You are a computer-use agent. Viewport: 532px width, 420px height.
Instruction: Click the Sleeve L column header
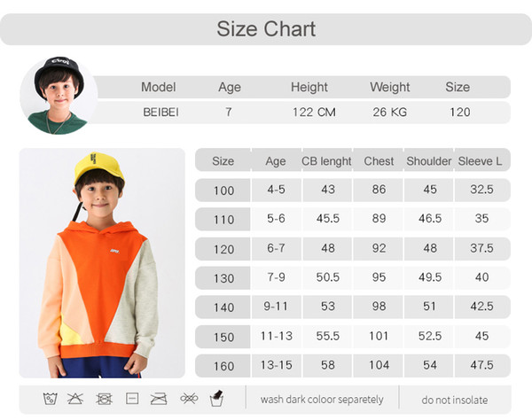(480, 161)
